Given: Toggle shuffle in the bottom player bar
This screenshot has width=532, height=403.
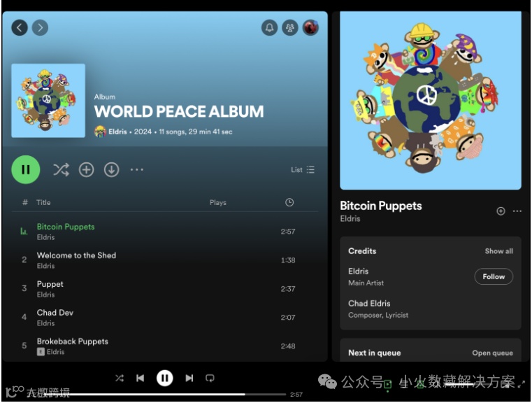Looking at the screenshot, I should click(x=120, y=378).
